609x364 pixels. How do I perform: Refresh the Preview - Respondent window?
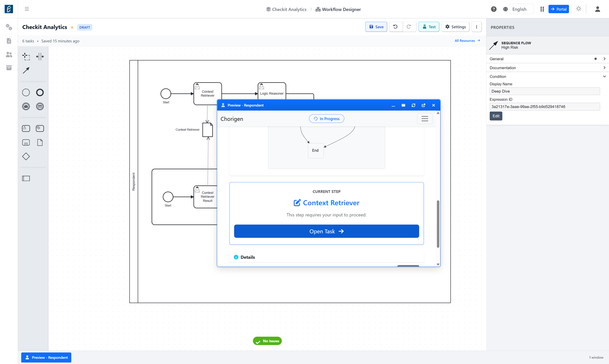413,105
